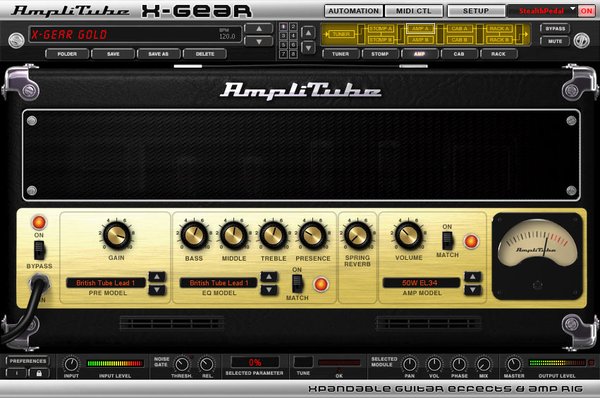The image size is (600, 398).
Task: Open the AMP MODEL list showing 50W EL34
Action: [421, 283]
